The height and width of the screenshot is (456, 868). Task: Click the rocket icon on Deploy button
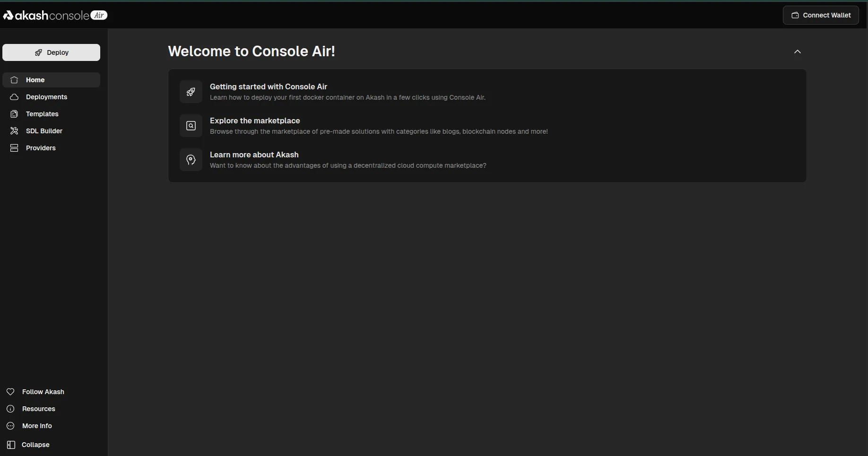(38, 52)
